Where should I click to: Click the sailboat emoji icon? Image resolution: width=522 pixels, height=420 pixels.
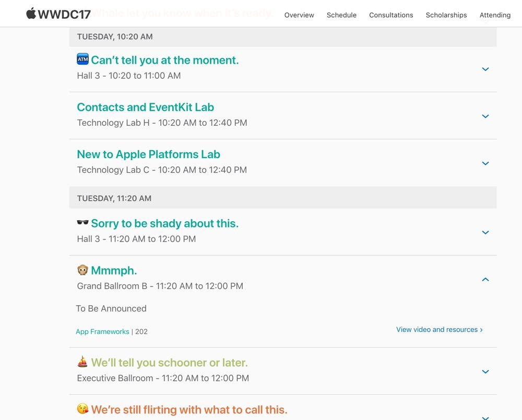(82, 362)
